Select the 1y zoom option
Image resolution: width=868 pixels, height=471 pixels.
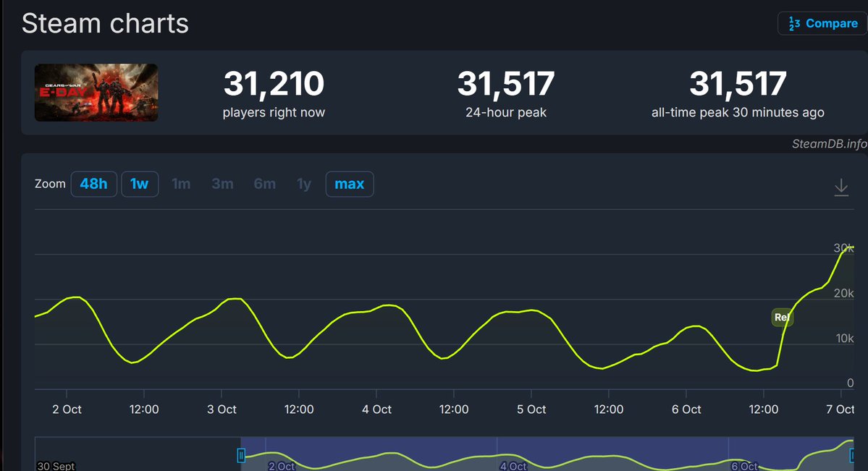coord(304,184)
